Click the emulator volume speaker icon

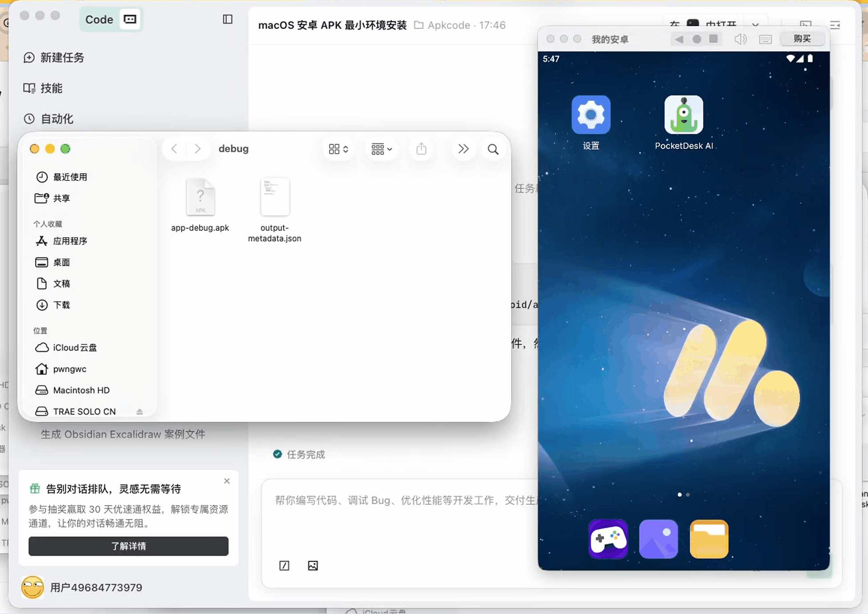[740, 39]
